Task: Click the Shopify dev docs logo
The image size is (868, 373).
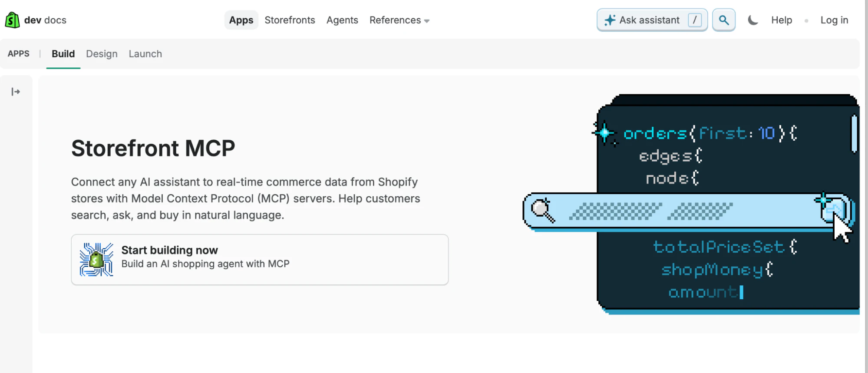Action: [x=36, y=20]
